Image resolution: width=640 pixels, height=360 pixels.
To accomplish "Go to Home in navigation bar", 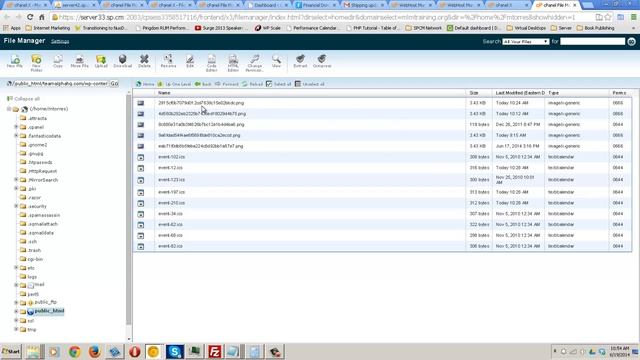I will coord(145,84).
